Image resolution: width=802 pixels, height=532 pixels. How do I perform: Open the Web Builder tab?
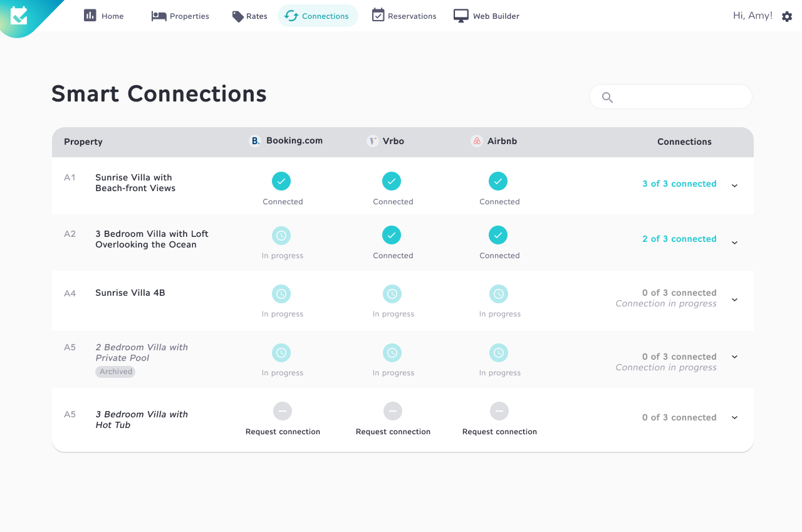(487, 16)
